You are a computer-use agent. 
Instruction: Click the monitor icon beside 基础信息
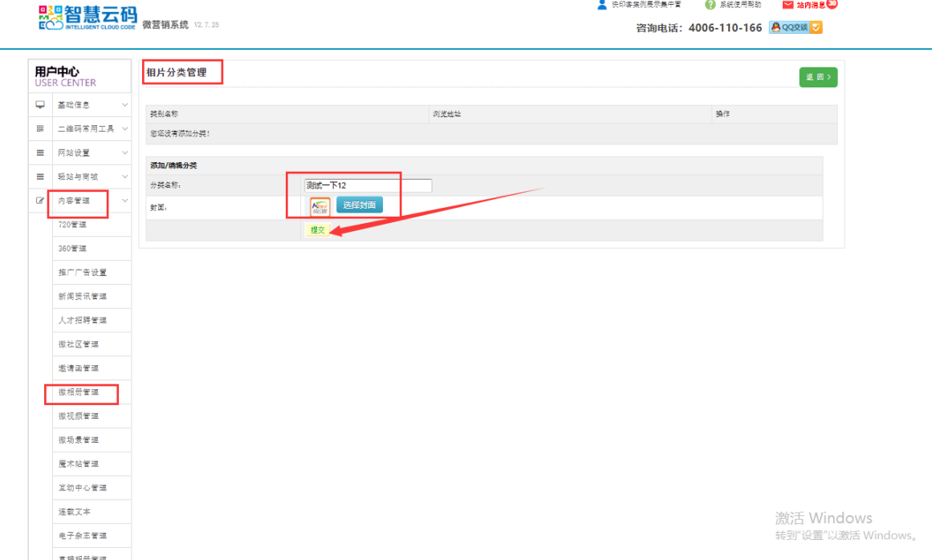click(x=40, y=105)
